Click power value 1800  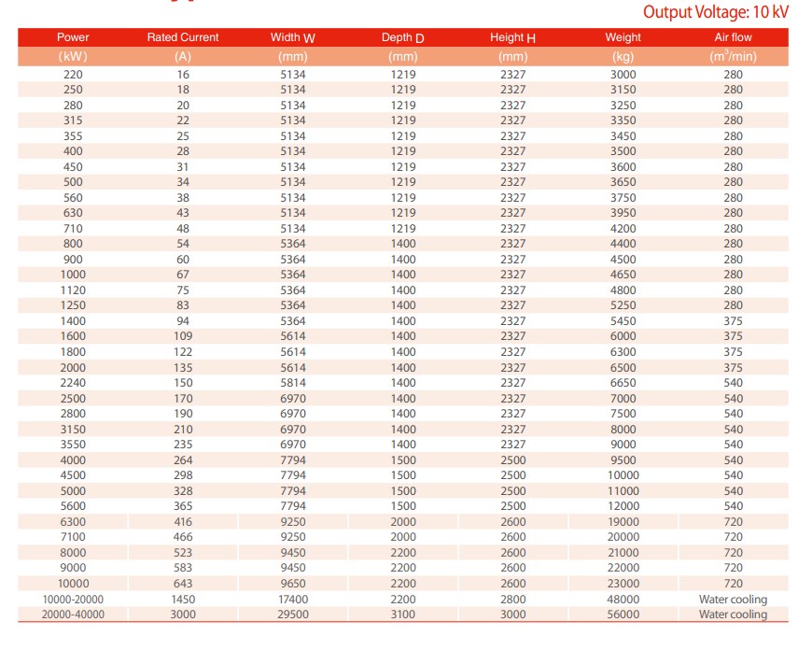[73, 352]
